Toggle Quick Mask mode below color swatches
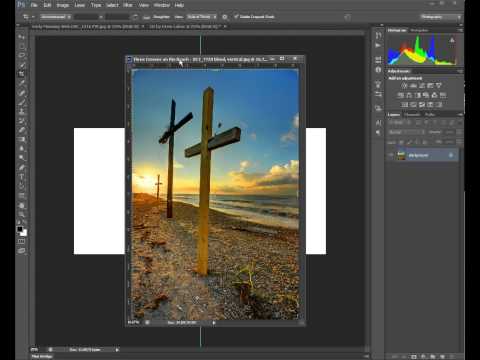 pyautogui.click(x=22, y=241)
